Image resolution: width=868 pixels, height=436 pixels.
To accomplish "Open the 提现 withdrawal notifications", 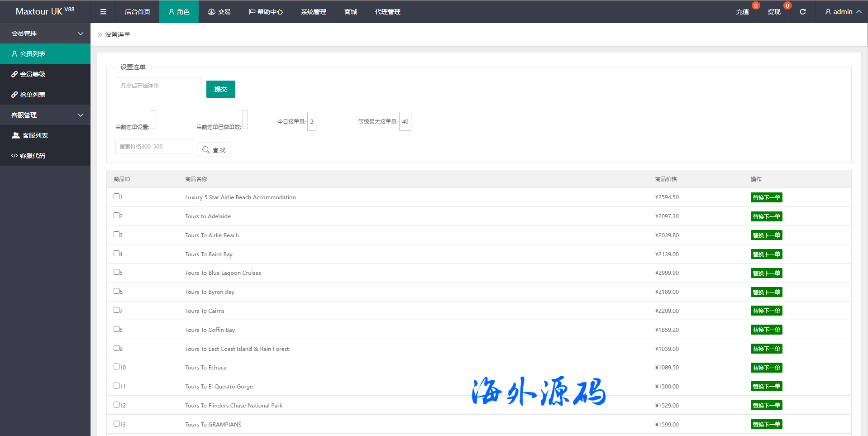I will 774,12.
